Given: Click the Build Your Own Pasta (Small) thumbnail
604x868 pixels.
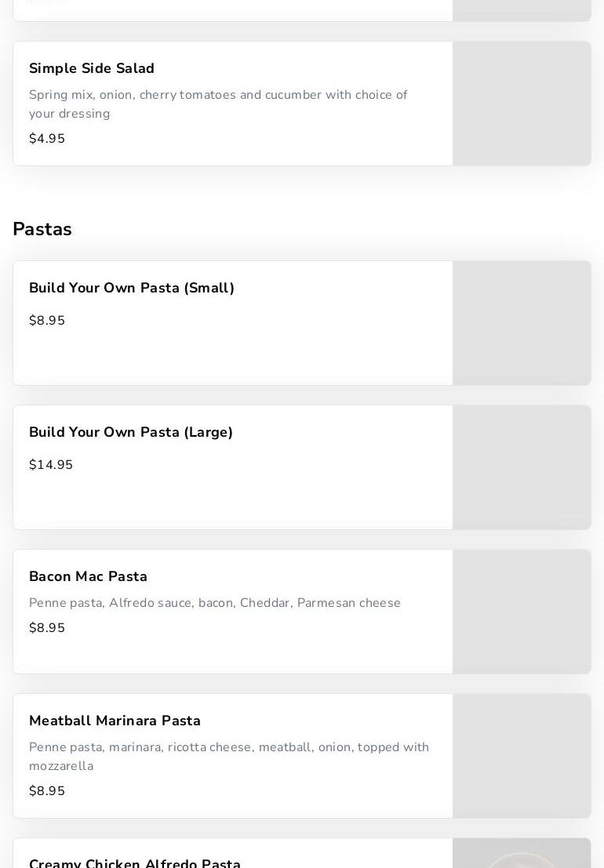Looking at the screenshot, I should click(x=522, y=323).
